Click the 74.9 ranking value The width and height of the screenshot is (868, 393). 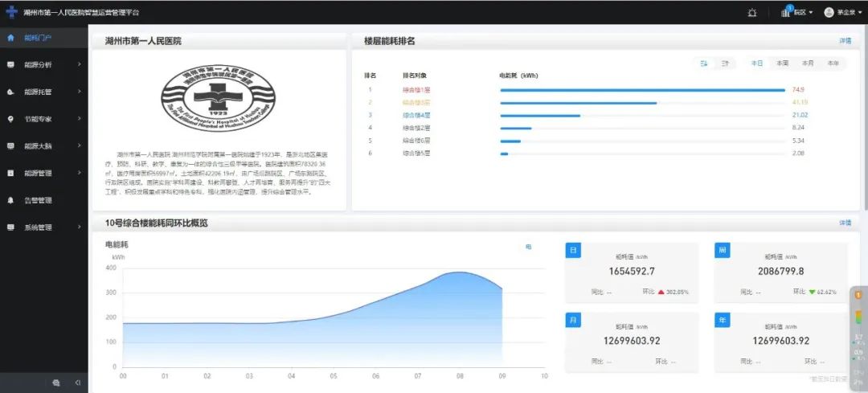pyautogui.click(x=798, y=90)
